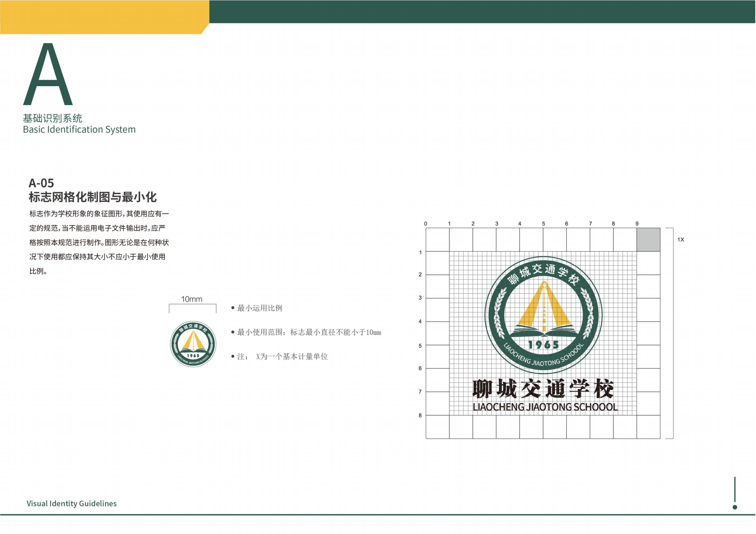This screenshot has width=756, height=534.
Task: Click the gray 1X unit square
Action: [x=648, y=240]
